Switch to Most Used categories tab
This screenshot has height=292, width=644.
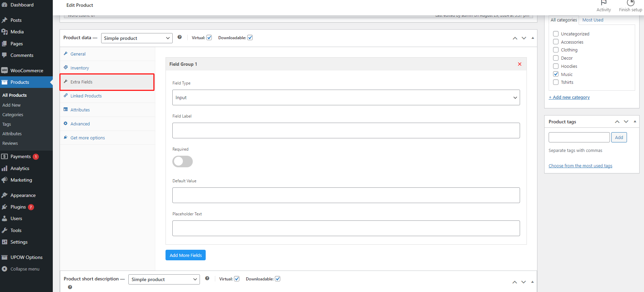tap(593, 20)
